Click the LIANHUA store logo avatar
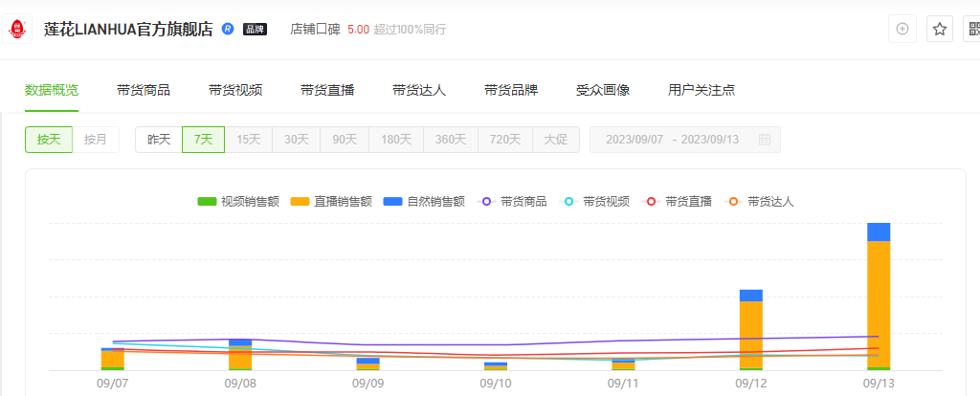Viewport: 980px width, 396px height. (x=17, y=29)
